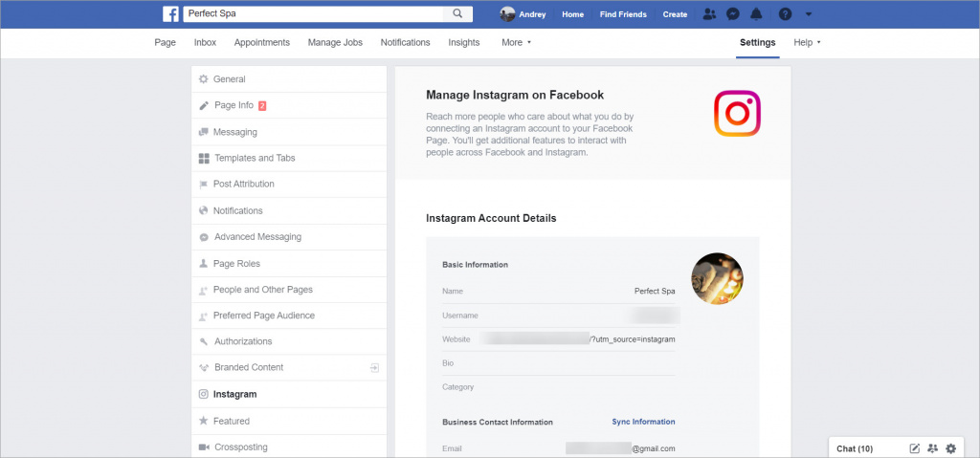Click Andrey's profile avatar picture

[507, 13]
